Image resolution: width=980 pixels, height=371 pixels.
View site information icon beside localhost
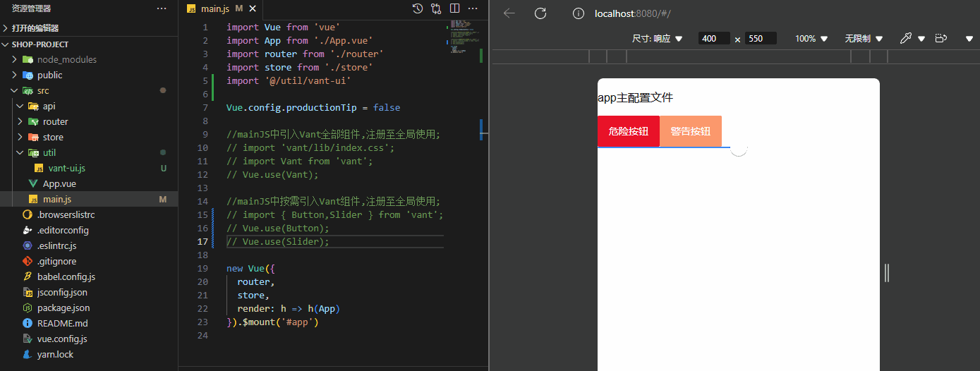[579, 13]
